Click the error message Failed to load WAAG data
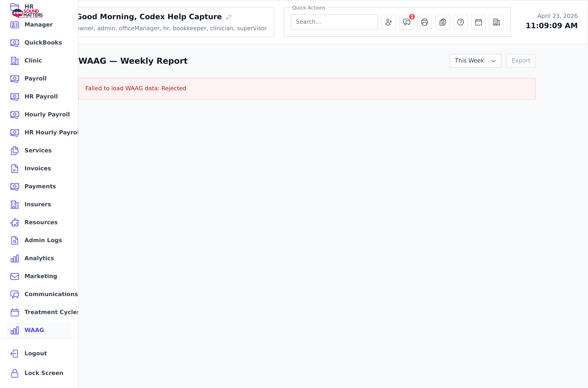 [x=136, y=88]
